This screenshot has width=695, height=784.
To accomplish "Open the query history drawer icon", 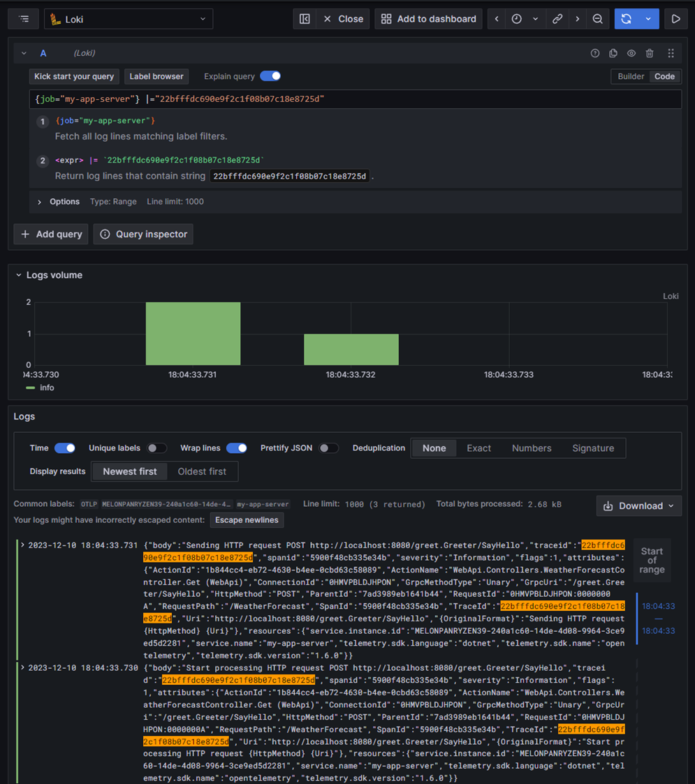I will [x=24, y=19].
